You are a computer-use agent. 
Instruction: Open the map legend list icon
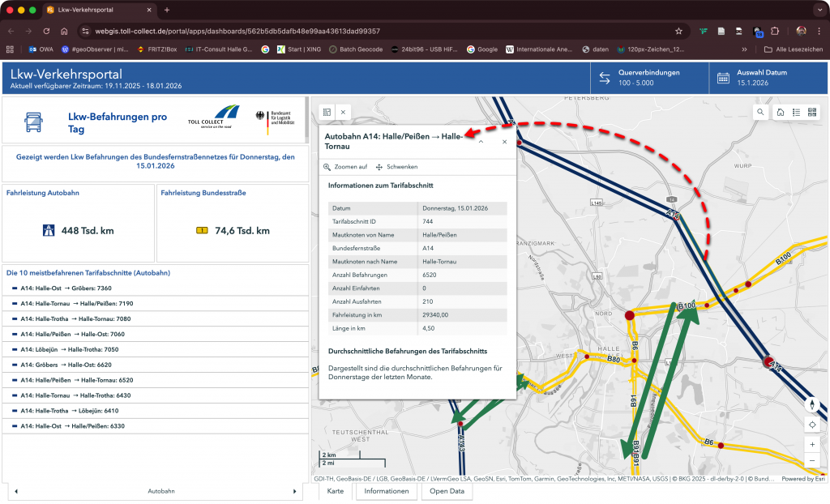[796, 113]
